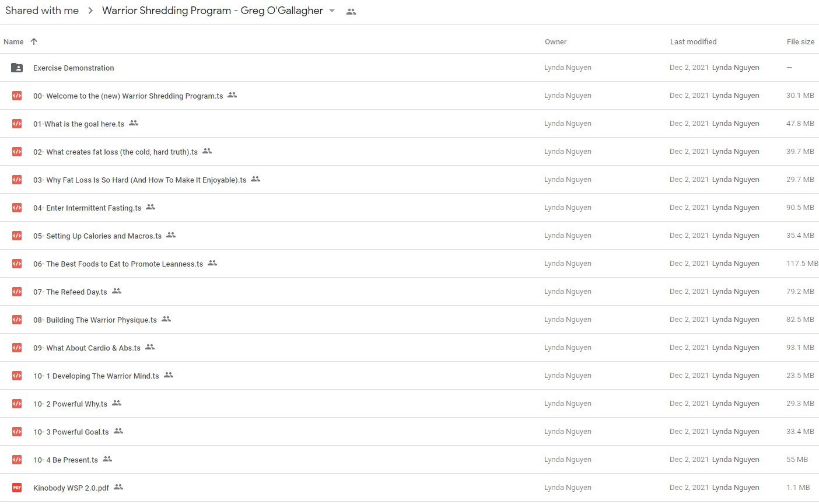819x504 pixels.
Task: Click file icon of 06- The Best Foods to Eat
Action: click(17, 264)
